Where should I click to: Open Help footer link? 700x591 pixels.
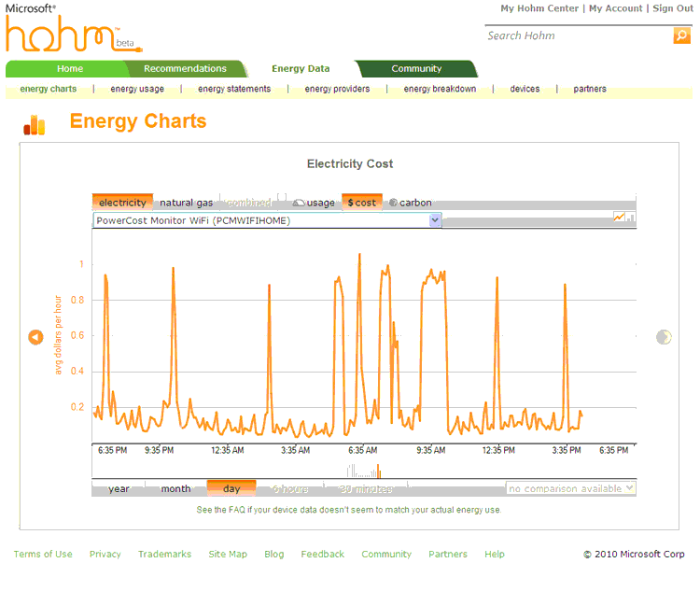click(x=495, y=554)
